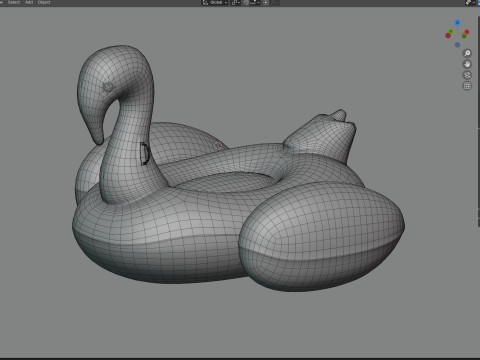Click the hand pan-view icon

tap(467, 64)
